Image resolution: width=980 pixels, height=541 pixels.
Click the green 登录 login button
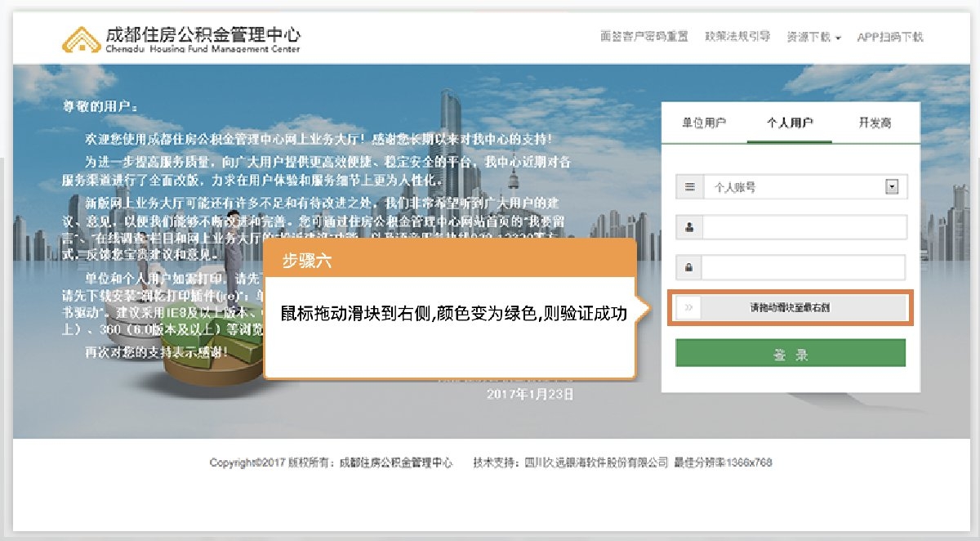[790, 352]
